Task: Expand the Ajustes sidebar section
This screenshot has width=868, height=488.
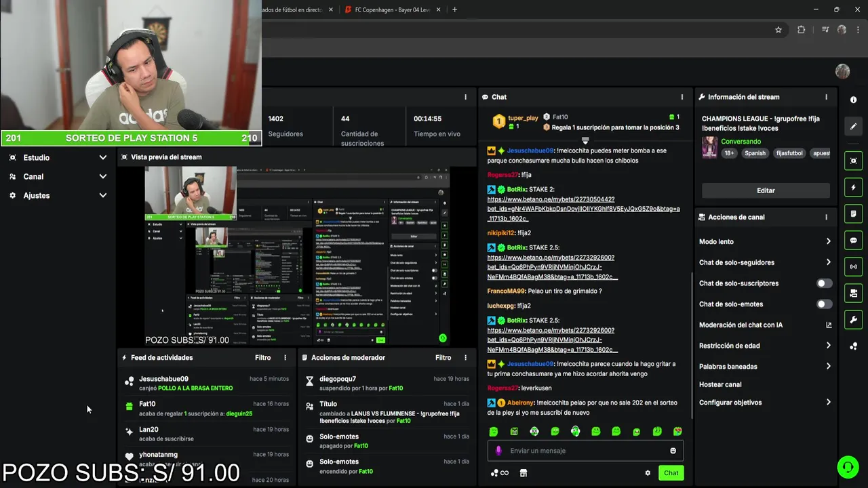Action: click(x=58, y=195)
